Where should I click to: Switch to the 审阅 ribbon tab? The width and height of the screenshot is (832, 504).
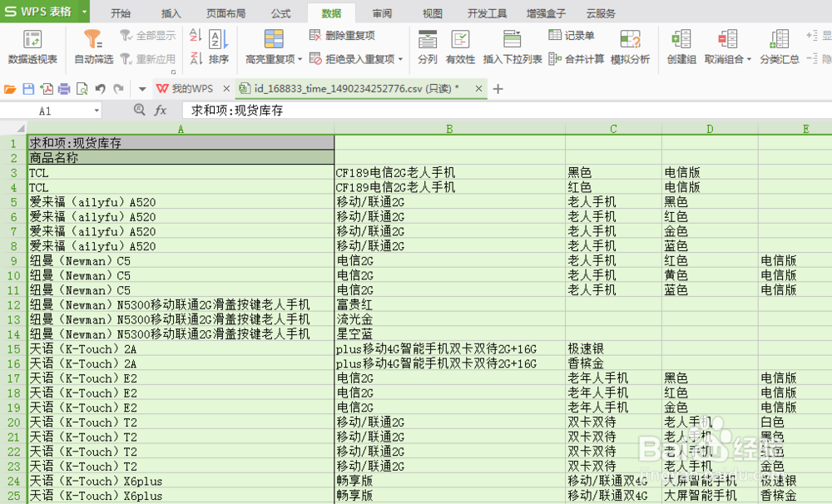pos(382,13)
